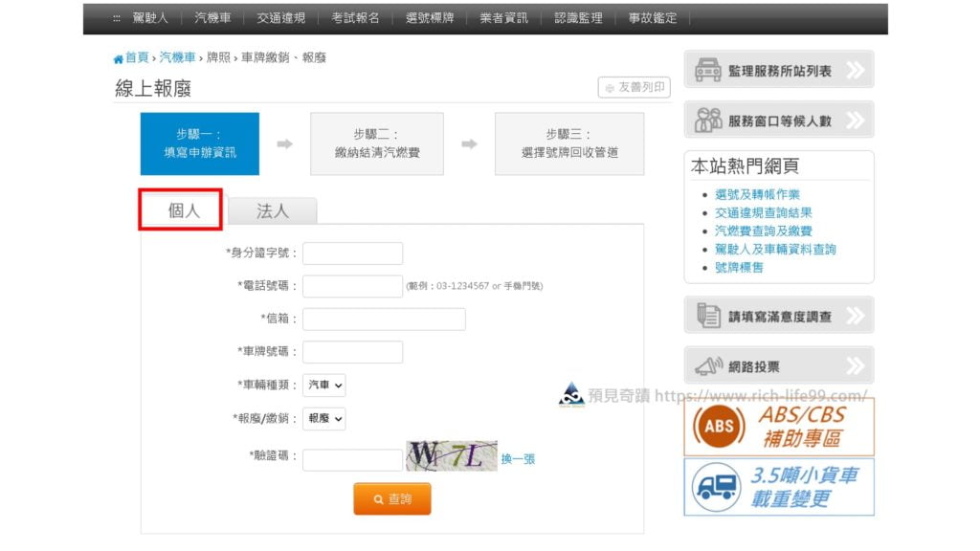Open the 車輛種類 dropdown showing 汽車
The height and width of the screenshot is (551, 980).
(x=323, y=385)
